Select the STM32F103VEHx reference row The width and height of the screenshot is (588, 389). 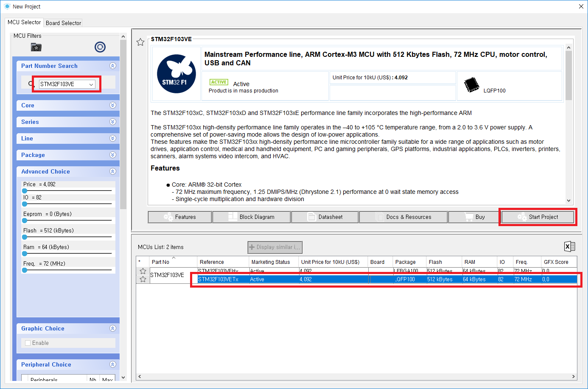[387, 271]
